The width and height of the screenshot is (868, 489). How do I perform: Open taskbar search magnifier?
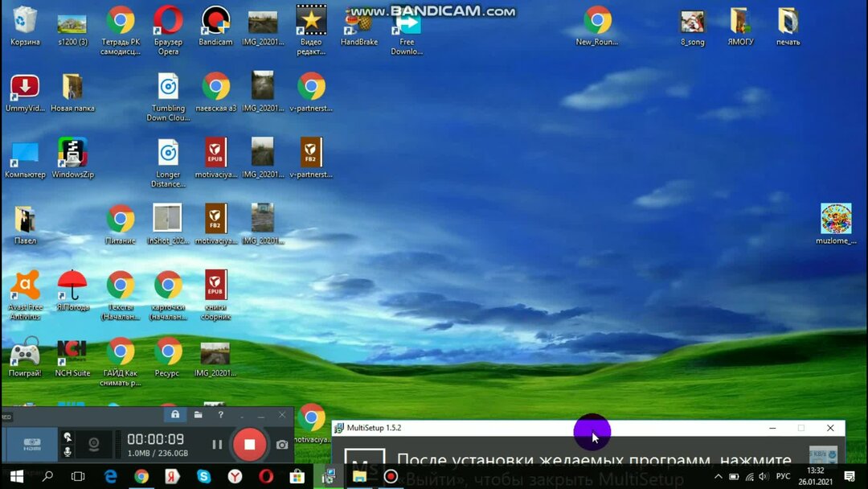click(47, 476)
